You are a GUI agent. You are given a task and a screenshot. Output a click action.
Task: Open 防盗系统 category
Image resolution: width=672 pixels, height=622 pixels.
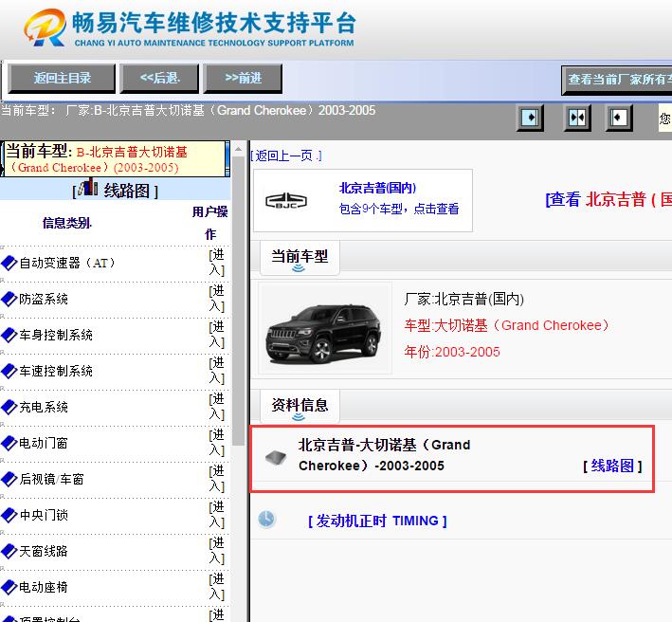coord(44,299)
